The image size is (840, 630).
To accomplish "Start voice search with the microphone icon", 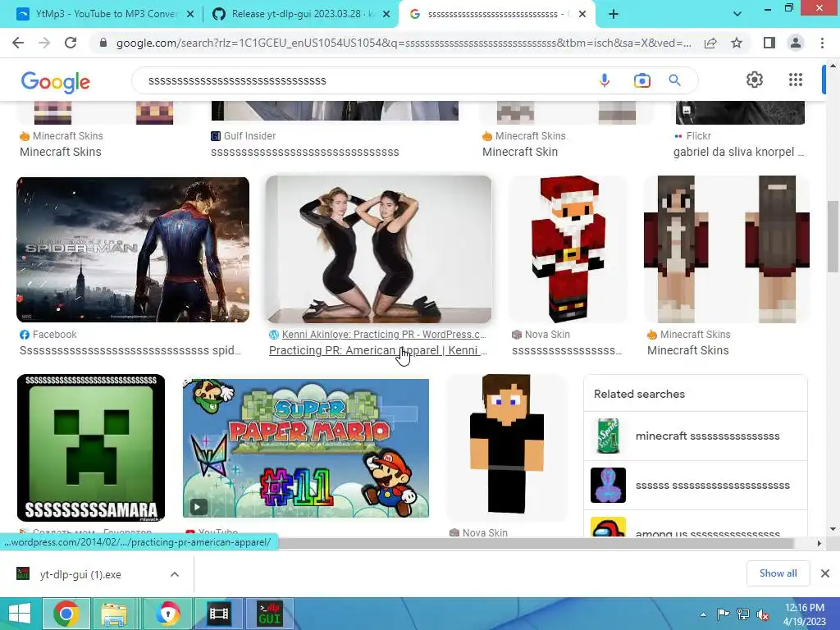I will point(605,80).
